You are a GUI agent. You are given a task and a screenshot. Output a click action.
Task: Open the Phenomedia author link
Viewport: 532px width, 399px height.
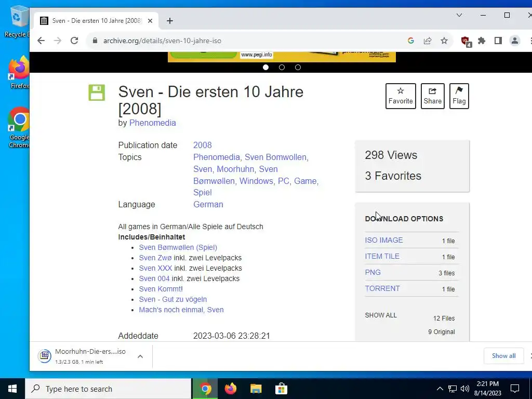(152, 123)
